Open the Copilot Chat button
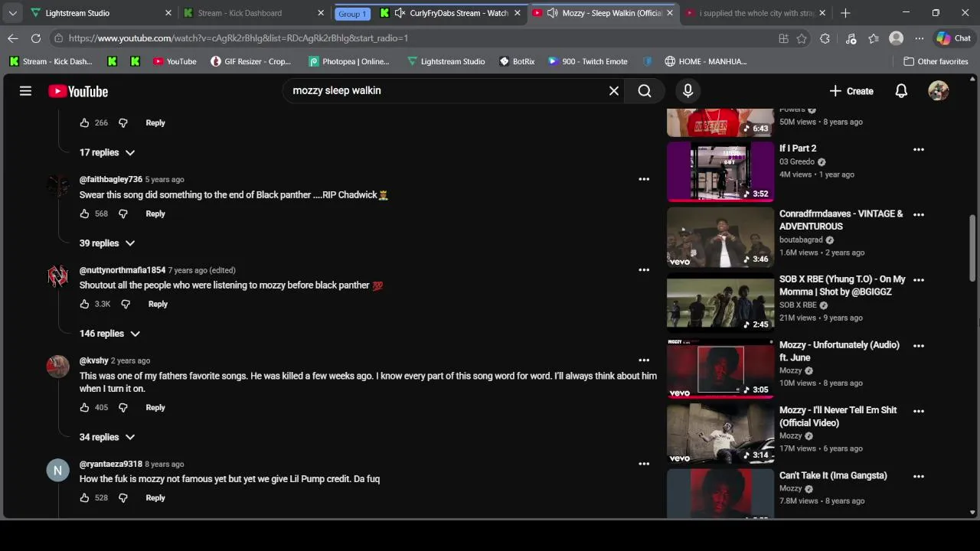 953,38
